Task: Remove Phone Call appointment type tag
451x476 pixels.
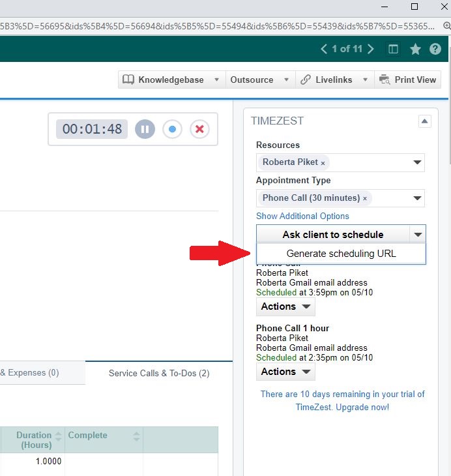Action: (x=365, y=198)
